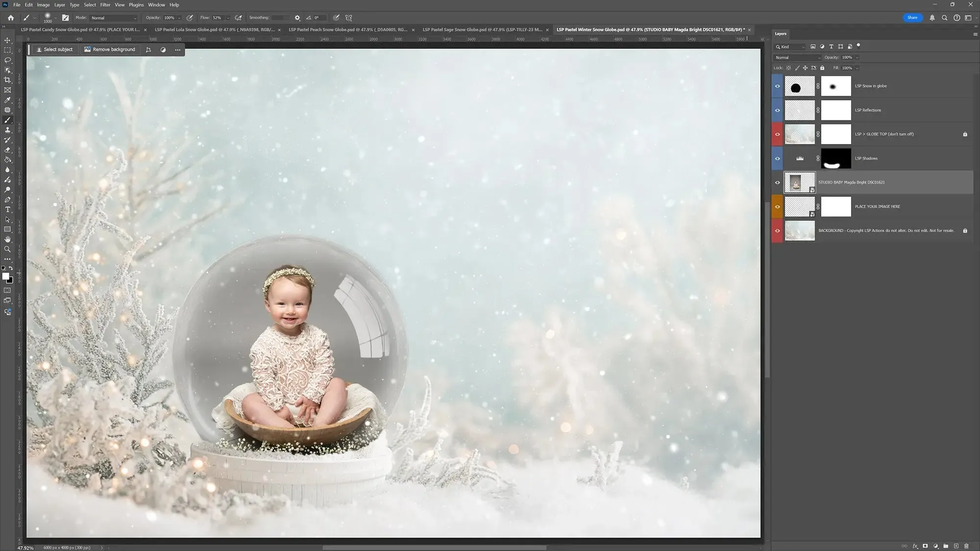Open the Search icon at top right

tap(944, 18)
